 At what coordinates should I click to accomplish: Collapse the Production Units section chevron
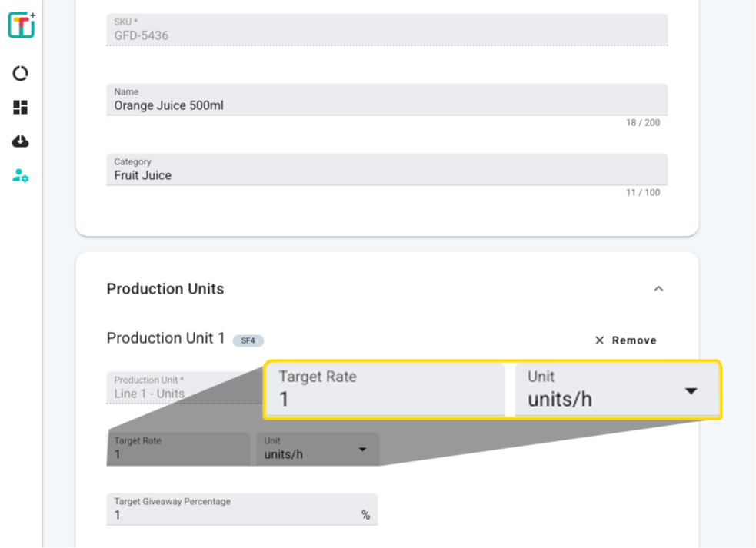pos(658,289)
